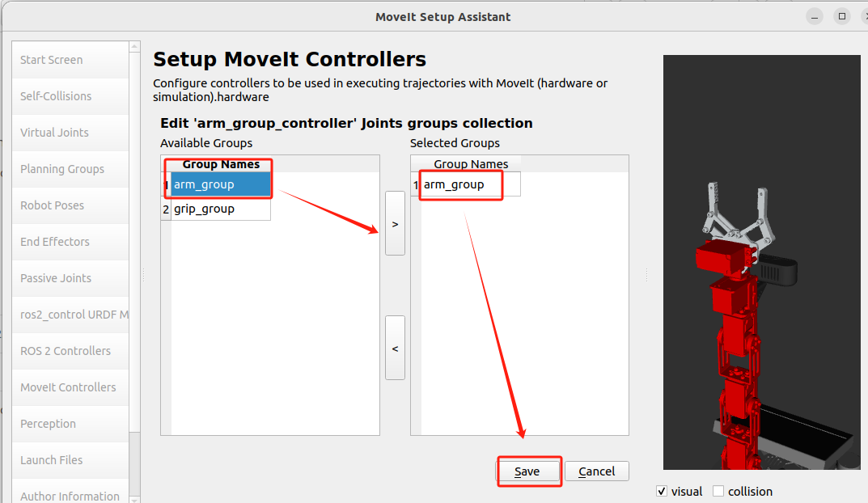This screenshot has width=868, height=503.
Task: Move the selected group with the > button
Action: click(395, 223)
